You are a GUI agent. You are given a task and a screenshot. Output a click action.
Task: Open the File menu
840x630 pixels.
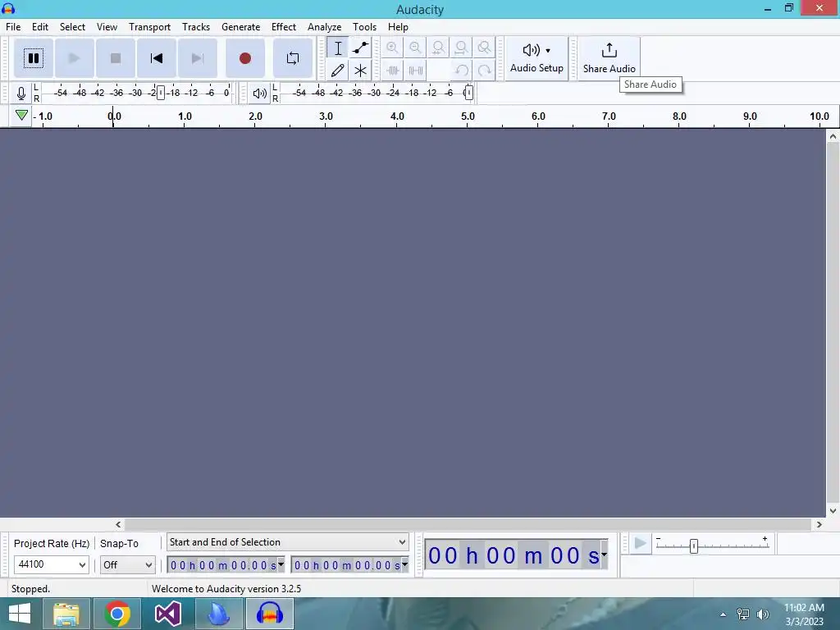[13, 27]
